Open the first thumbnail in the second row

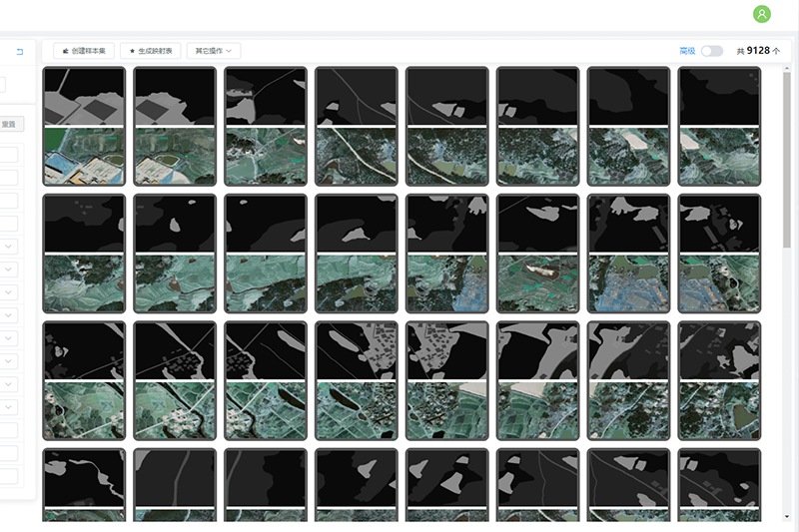tap(84, 254)
